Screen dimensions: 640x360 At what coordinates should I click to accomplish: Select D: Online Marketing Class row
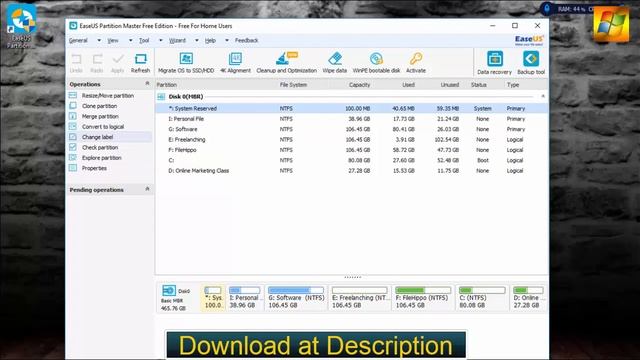tap(351, 171)
